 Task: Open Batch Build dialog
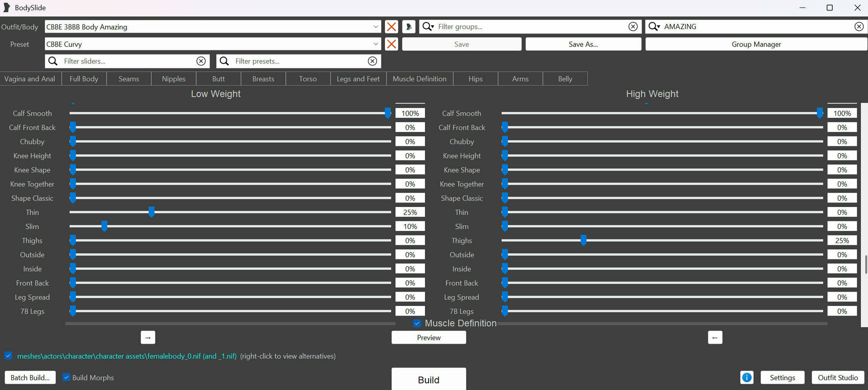click(x=30, y=377)
